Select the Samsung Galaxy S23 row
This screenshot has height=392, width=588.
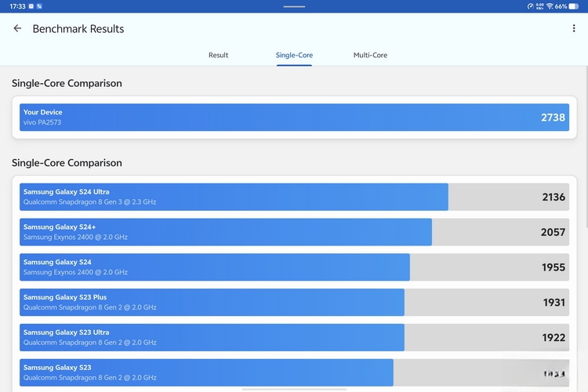[294, 372]
